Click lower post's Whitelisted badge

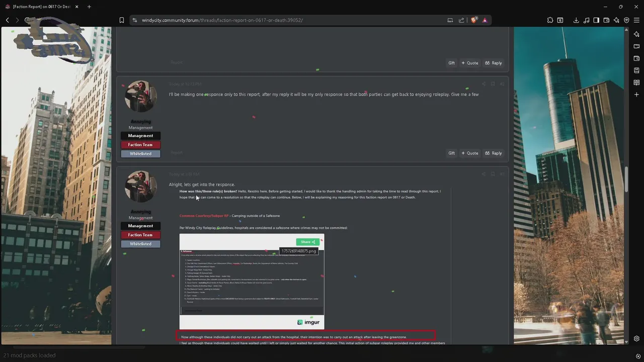coord(140,244)
